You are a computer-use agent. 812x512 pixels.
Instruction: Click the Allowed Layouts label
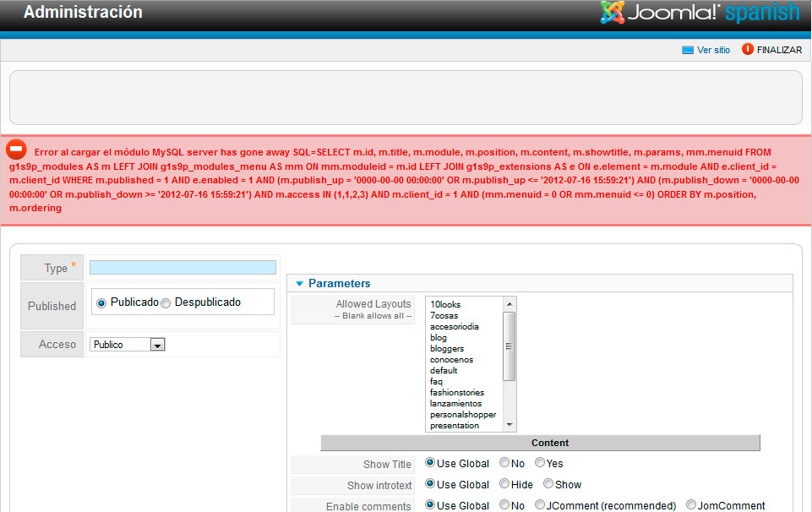(373, 304)
